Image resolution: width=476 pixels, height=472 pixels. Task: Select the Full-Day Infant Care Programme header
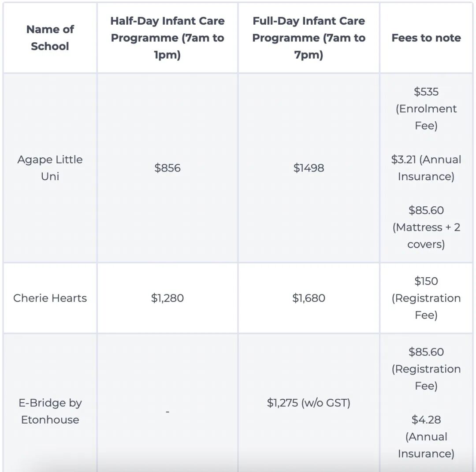(309, 38)
